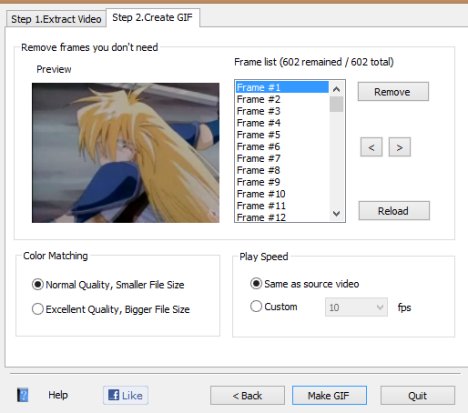The height and width of the screenshot is (413, 468).
Task: Click the Make GIF button
Action: 329,396
